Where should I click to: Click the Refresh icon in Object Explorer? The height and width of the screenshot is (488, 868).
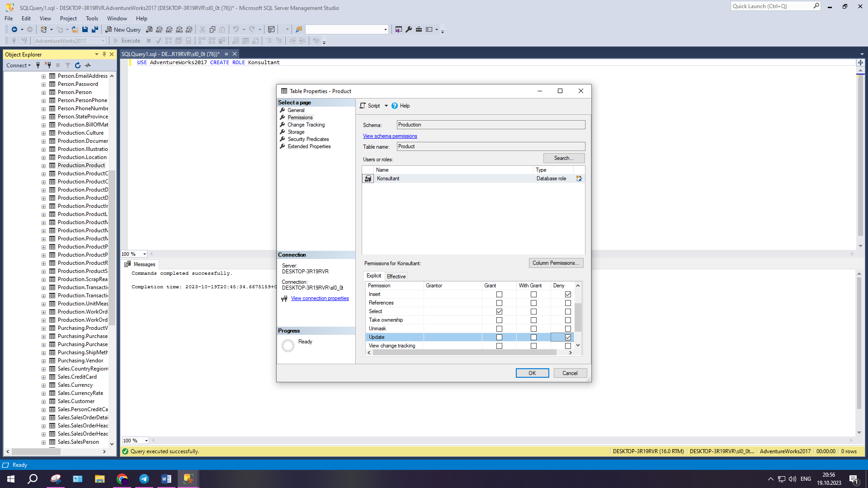click(x=78, y=66)
